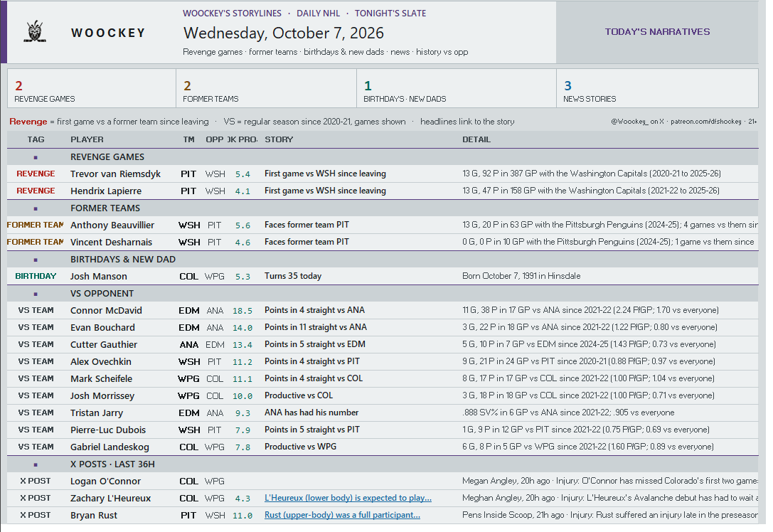
Task: Click player name Pierre-Luc Dubois
Action: point(108,430)
